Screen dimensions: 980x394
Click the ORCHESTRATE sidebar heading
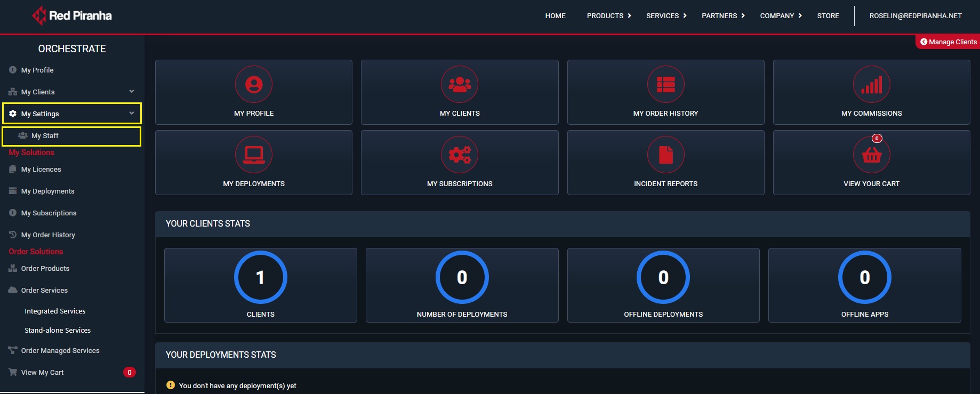point(72,49)
